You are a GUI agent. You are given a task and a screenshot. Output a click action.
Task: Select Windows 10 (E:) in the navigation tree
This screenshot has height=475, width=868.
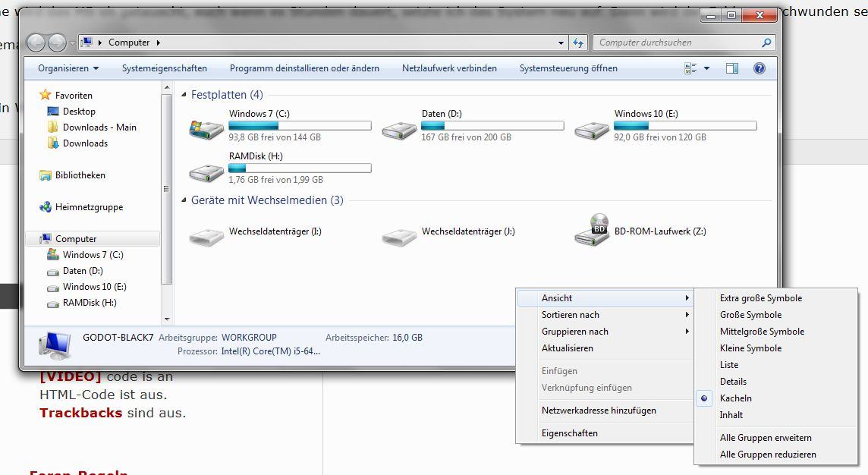[x=95, y=287]
